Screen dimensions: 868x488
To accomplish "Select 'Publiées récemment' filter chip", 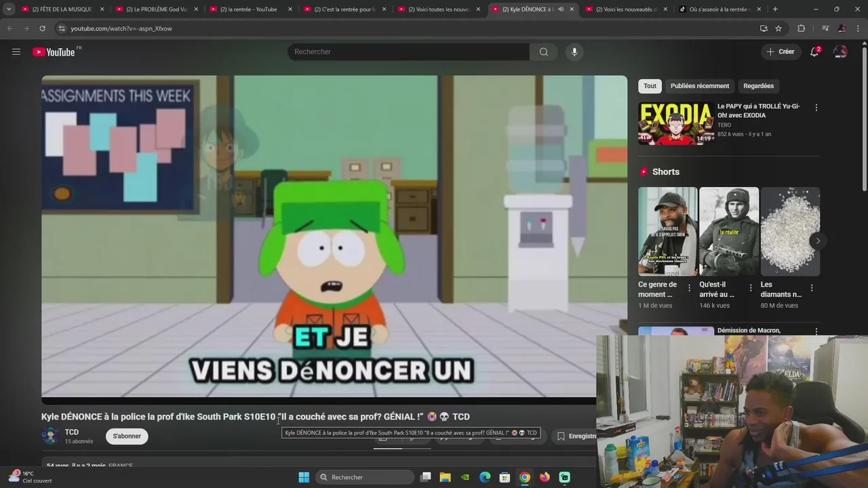I will click(x=700, y=86).
